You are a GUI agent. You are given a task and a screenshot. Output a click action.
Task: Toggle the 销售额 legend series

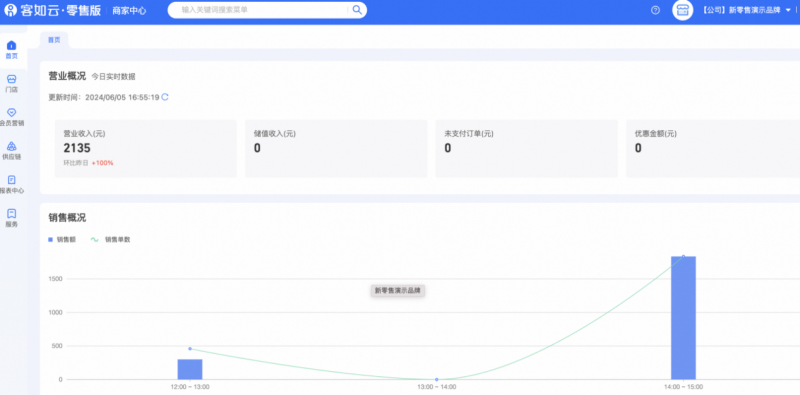pyautogui.click(x=62, y=239)
